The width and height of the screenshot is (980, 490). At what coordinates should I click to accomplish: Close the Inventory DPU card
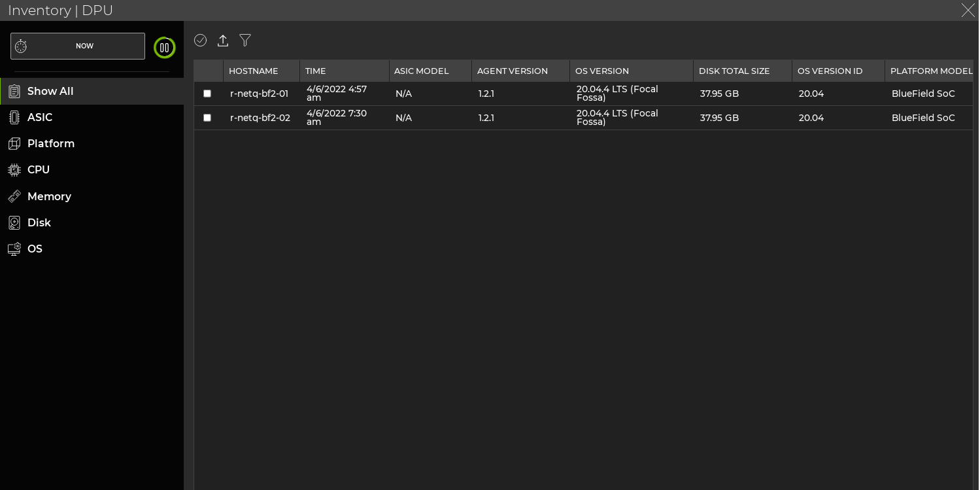968,10
